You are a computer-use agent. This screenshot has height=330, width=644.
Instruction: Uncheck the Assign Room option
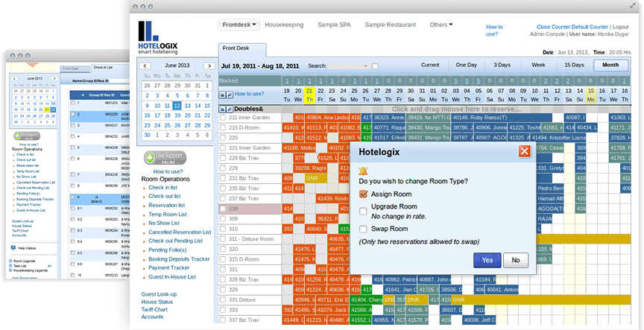(x=363, y=194)
